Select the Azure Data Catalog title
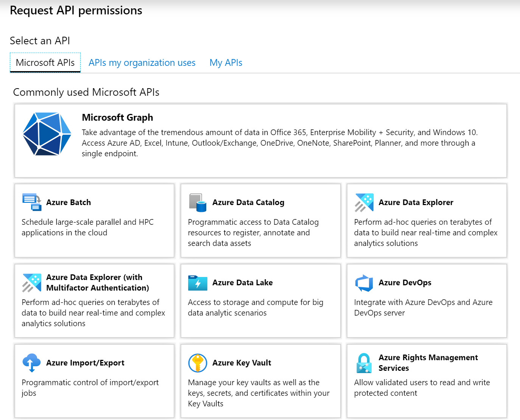Screen dimensions: 520x420 pyautogui.click(x=248, y=202)
